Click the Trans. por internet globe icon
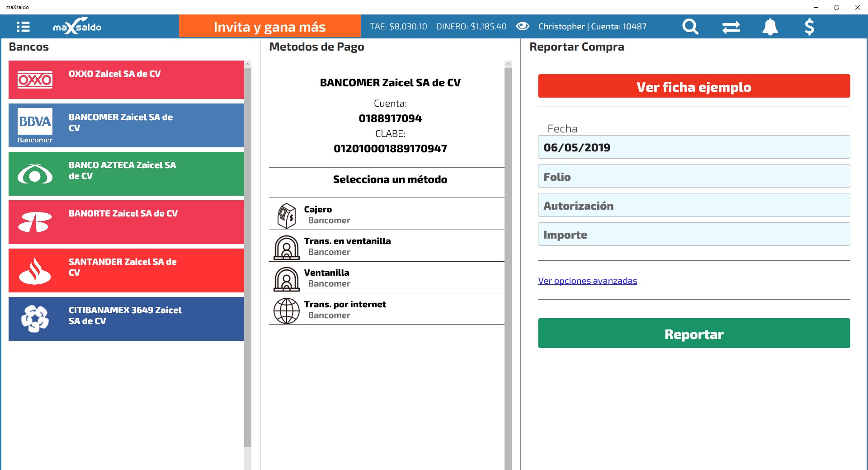The width and height of the screenshot is (868, 470). pos(287,310)
